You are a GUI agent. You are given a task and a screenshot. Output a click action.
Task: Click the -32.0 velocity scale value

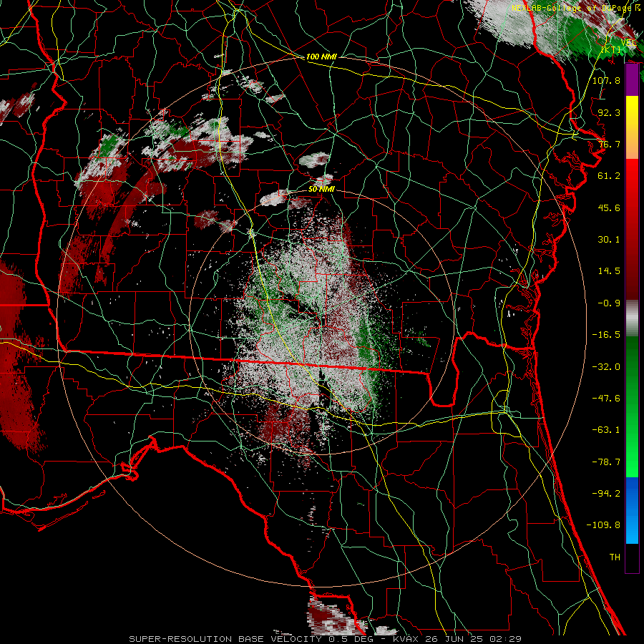[x=606, y=367]
